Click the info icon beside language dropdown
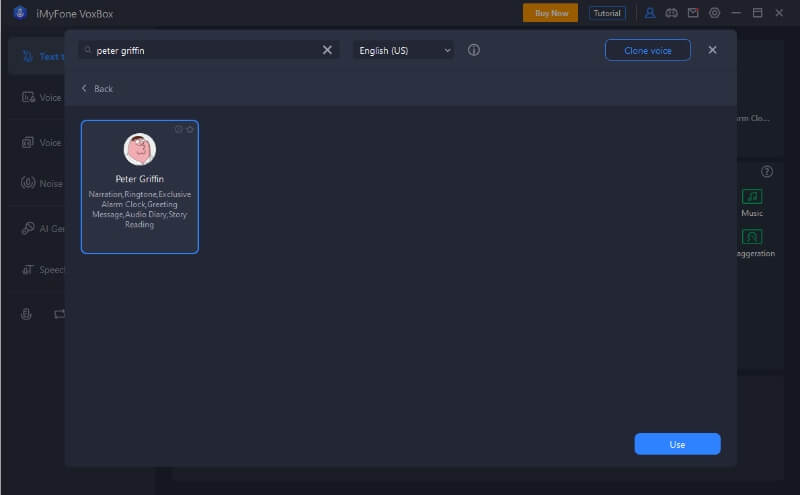This screenshot has height=495, width=800. pos(474,50)
